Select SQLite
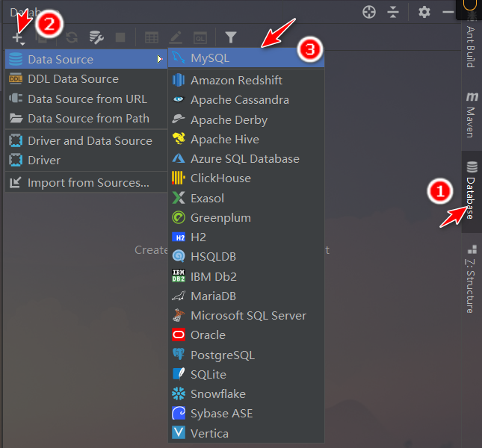The image size is (482, 448). click(x=246, y=374)
